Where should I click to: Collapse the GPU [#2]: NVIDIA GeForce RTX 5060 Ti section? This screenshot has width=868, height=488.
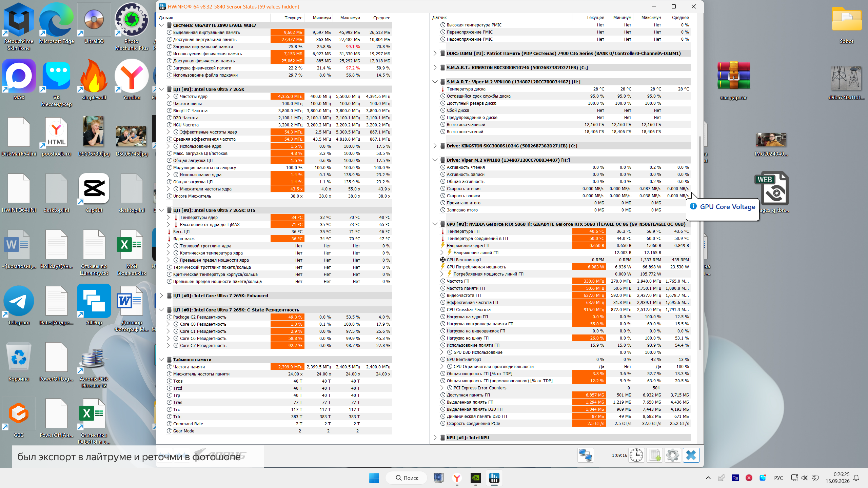coord(435,224)
